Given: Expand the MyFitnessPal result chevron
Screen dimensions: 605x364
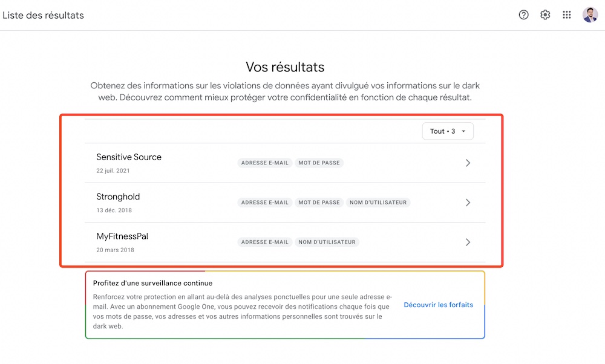Looking at the screenshot, I should coord(468,242).
